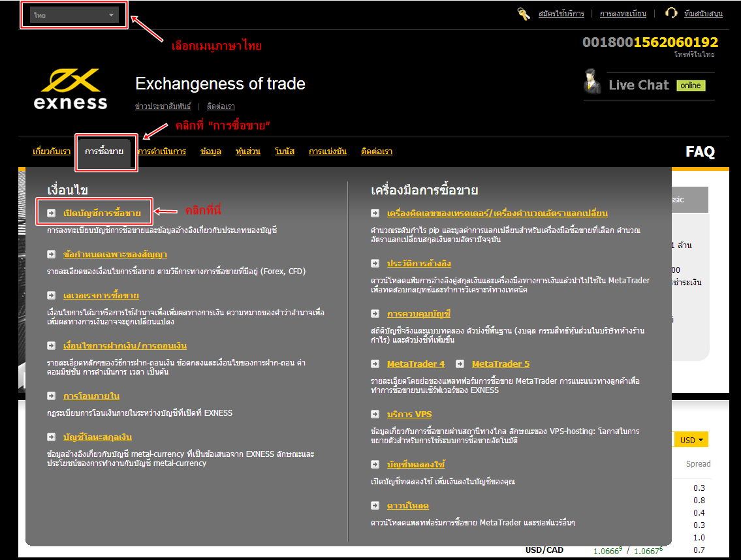The height and width of the screenshot is (560, 741).
Task: Click arrow icon beside เงื่อนไขการฝากเงิน/การถอนเงิน
Action: pos(51,346)
